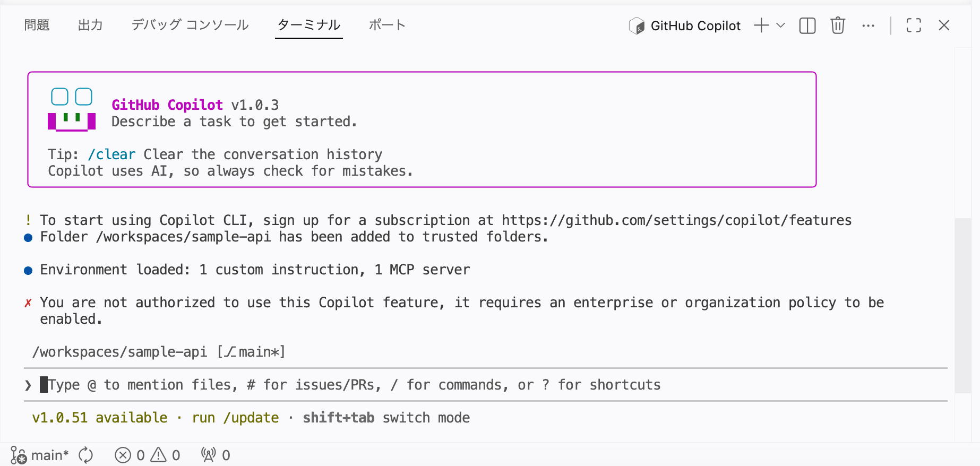Click the 'v1.0.51 available' notice
The height and width of the screenshot is (466, 980).
100,418
